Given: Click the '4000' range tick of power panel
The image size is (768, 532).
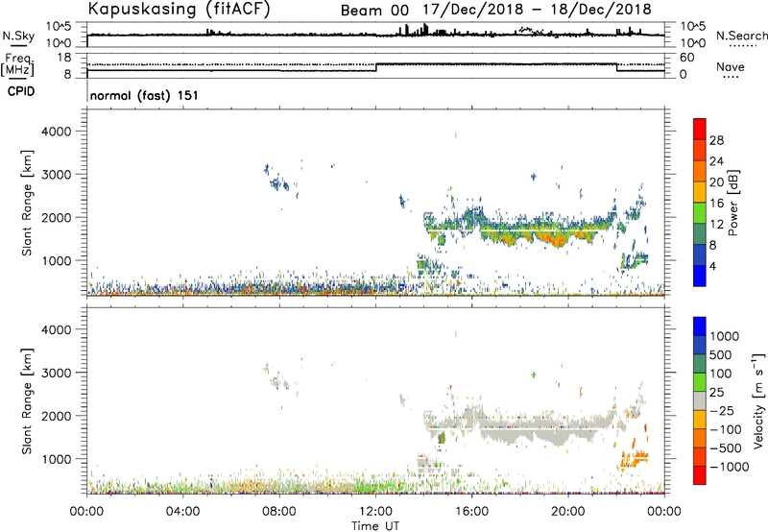Looking at the screenshot, I should [x=56, y=132].
